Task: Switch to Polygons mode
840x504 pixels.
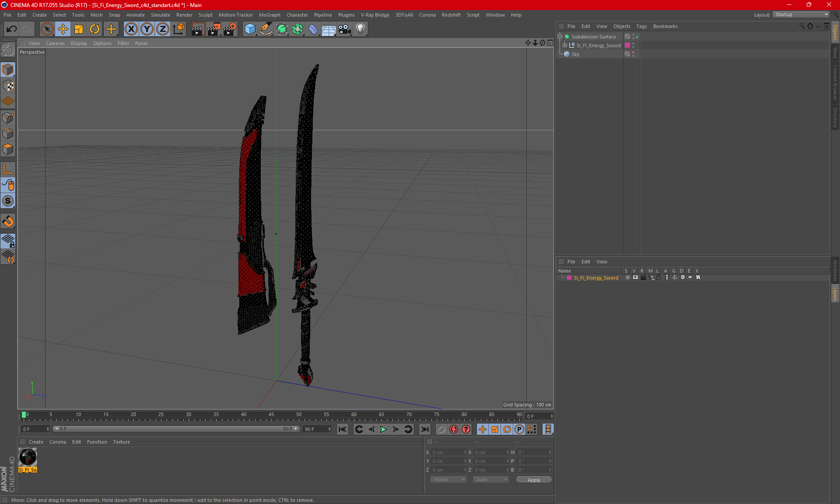Action: pos(8,149)
